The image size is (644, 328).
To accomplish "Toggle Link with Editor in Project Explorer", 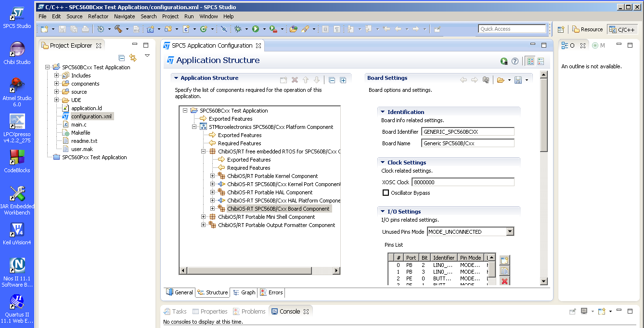I will 133,58.
